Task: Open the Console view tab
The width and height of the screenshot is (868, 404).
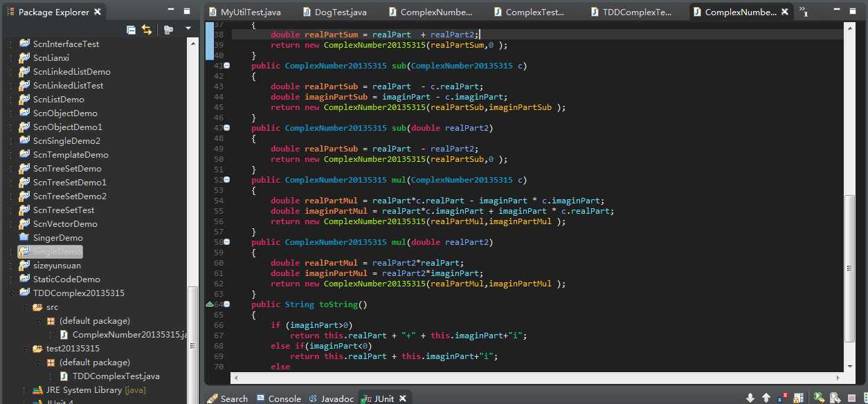Action: click(279, 398)
